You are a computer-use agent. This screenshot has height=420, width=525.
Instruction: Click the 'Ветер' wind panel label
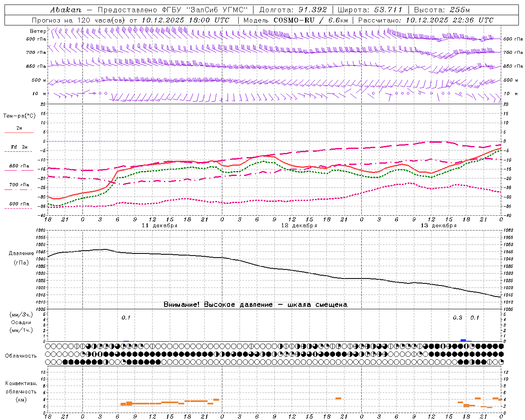38,31
